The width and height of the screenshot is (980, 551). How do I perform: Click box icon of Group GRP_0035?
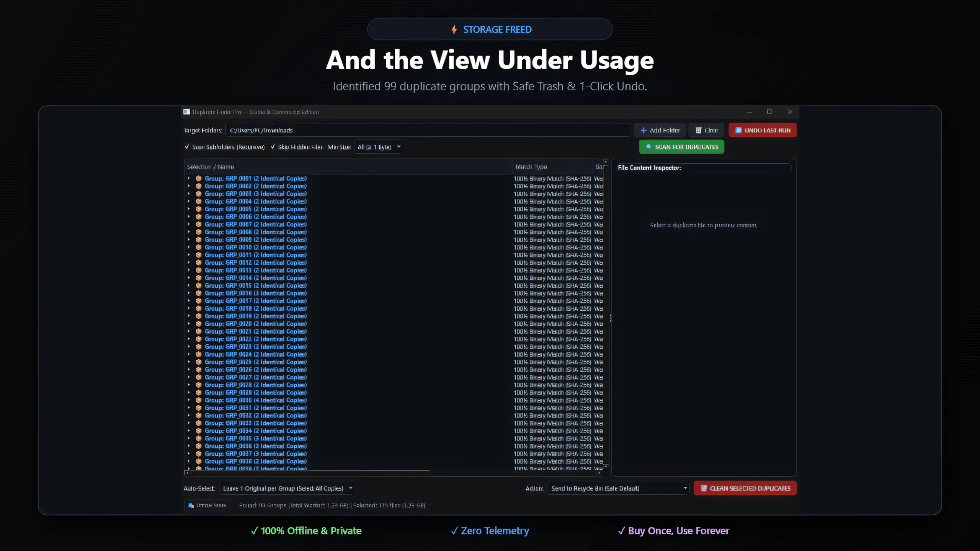click(199, 439)
